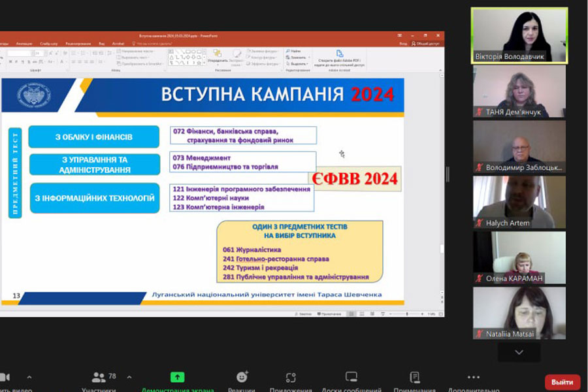The width and height of the screenshot is (588, 392).
Task: Open the Рецензирование (Review) ribbon tab
Action: point(78,44)
